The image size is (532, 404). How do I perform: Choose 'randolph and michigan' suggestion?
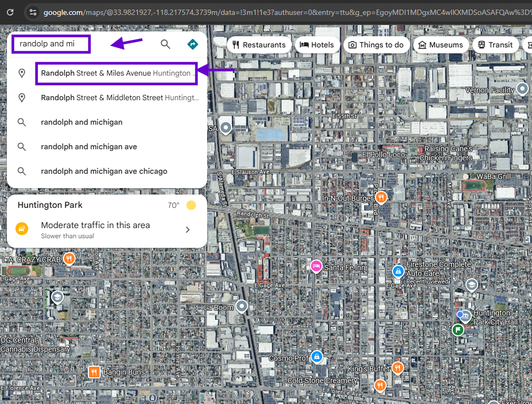107,122
